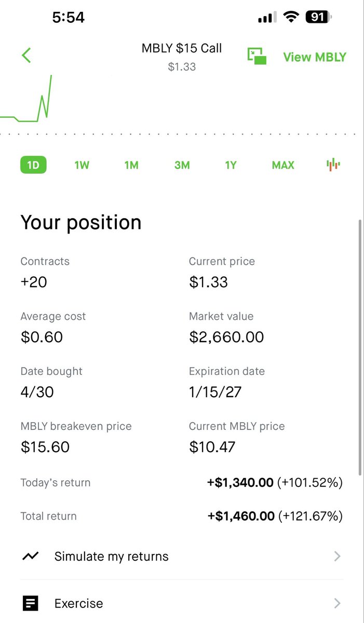Screen dimensions: 364x623
Task: Select the 1W time range
Action: click(x=82, y=165)
